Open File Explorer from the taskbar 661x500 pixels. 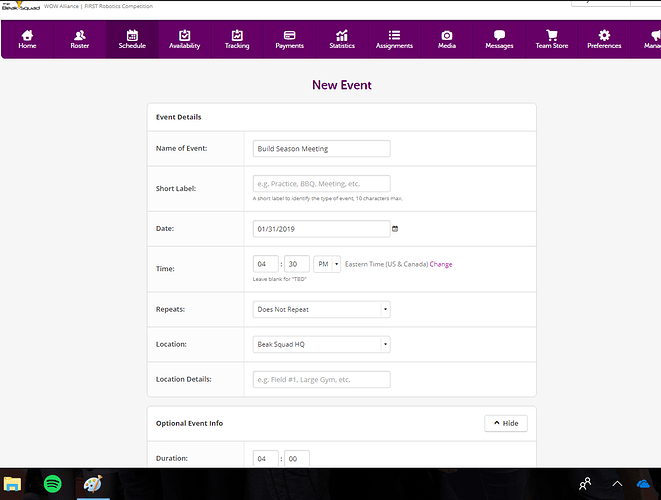[x=12, y=484]
